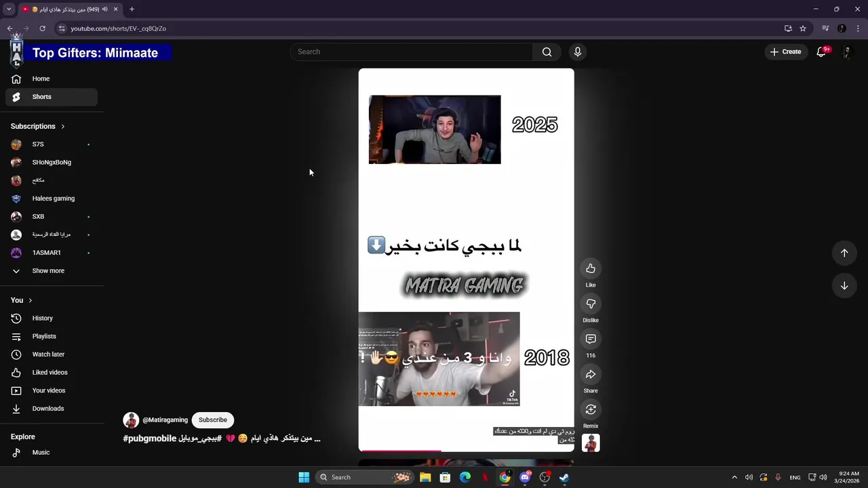This screenshot has width=868, height=488.
Task: Open Microsoft Store from taskbar
Action: click(445, 477)
